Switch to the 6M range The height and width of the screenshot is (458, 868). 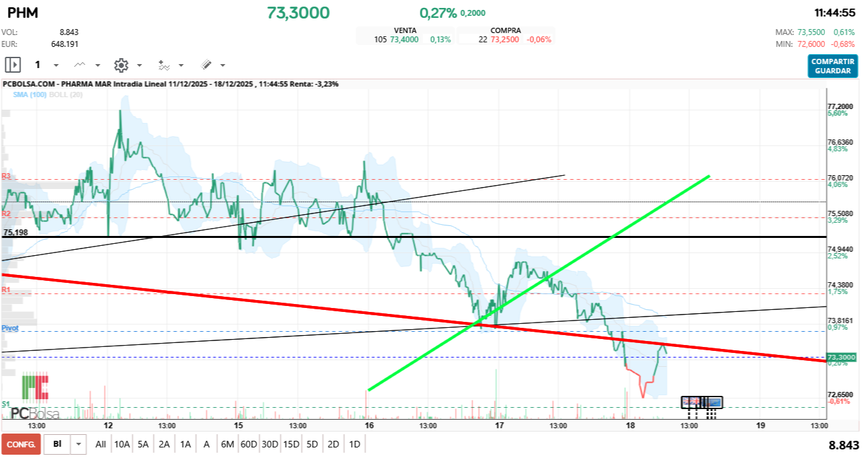pyautogui.click(x=227, y=444)
